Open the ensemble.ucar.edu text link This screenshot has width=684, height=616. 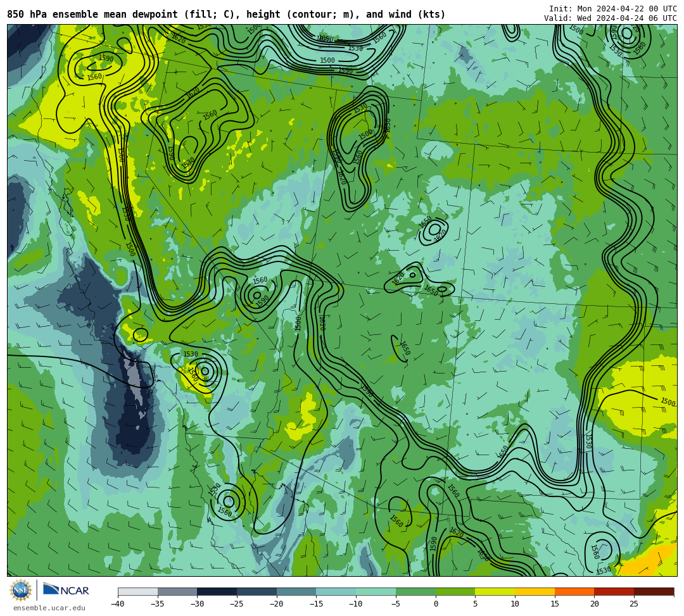[49, 608]
